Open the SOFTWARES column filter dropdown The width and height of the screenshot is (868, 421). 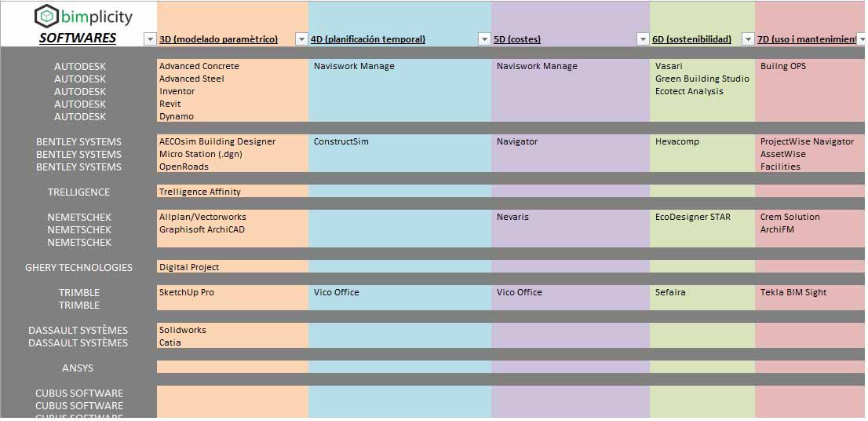[149, 39]
